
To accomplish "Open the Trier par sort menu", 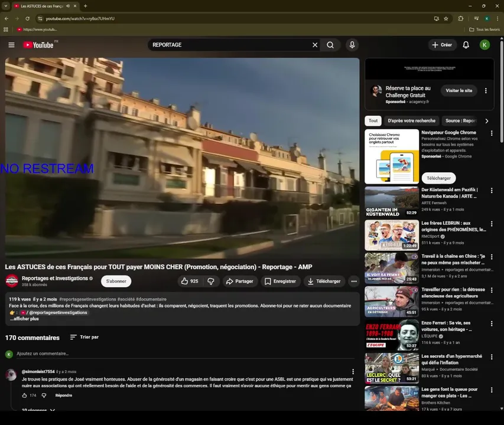I will 84,337.
